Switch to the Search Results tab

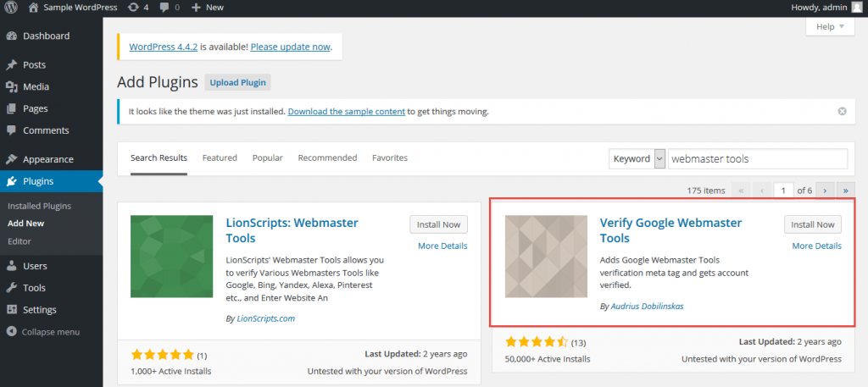[x=159, y=158]
